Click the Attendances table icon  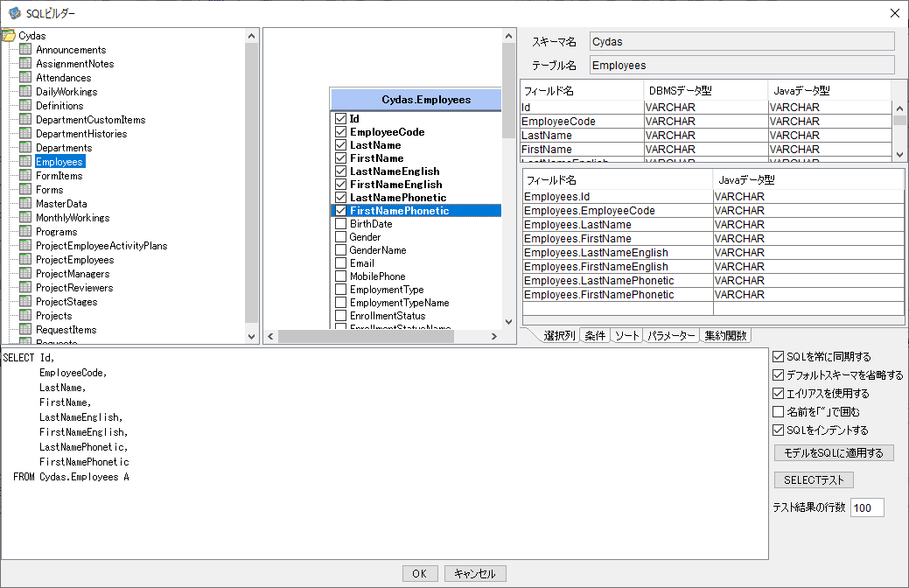(25, 77)
